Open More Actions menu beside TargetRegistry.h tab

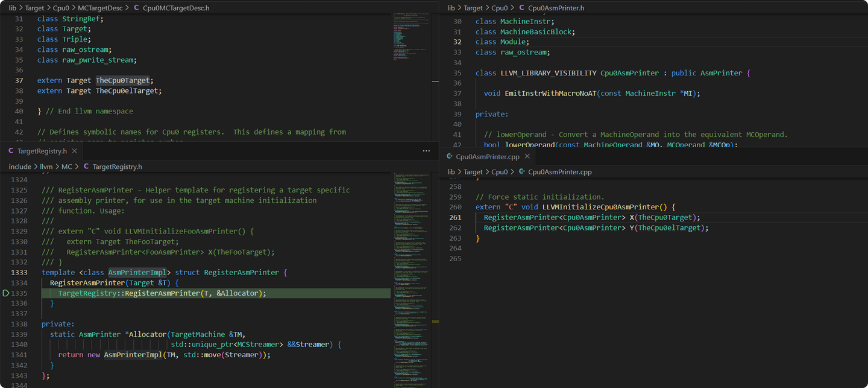tap(426, 151)
